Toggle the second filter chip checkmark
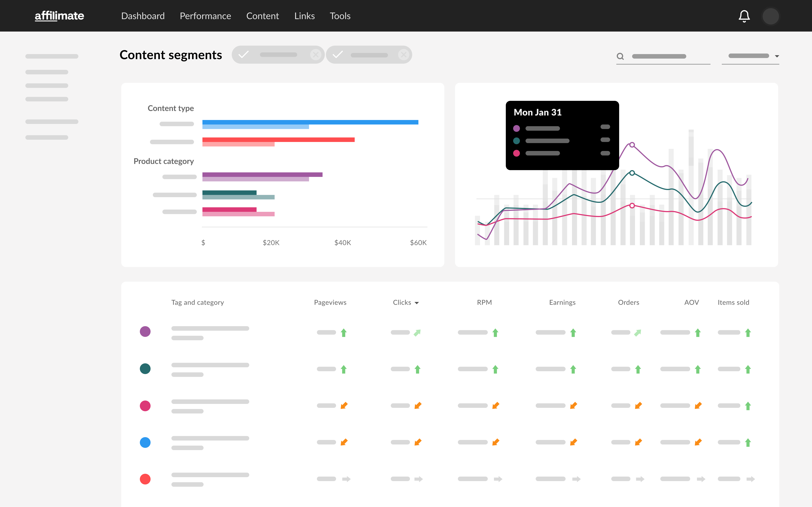The height and width of the screenshot is (507, 812). (x=338, y=55)
